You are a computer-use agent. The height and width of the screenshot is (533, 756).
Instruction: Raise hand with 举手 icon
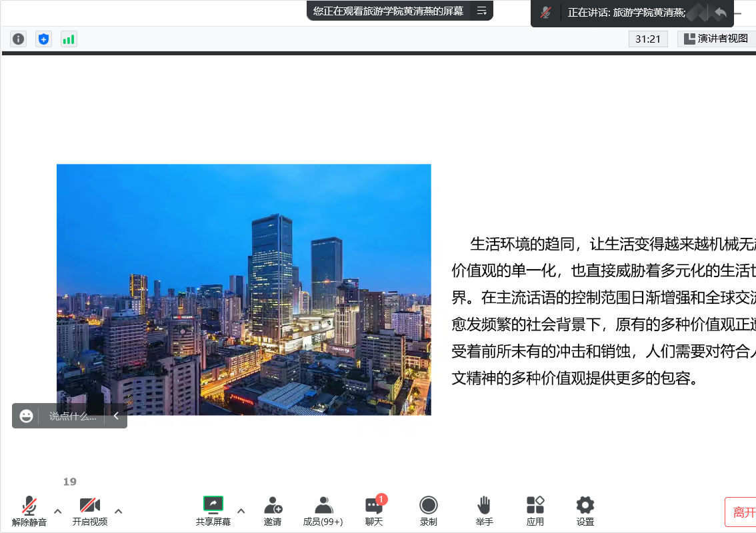pos(485,510)
